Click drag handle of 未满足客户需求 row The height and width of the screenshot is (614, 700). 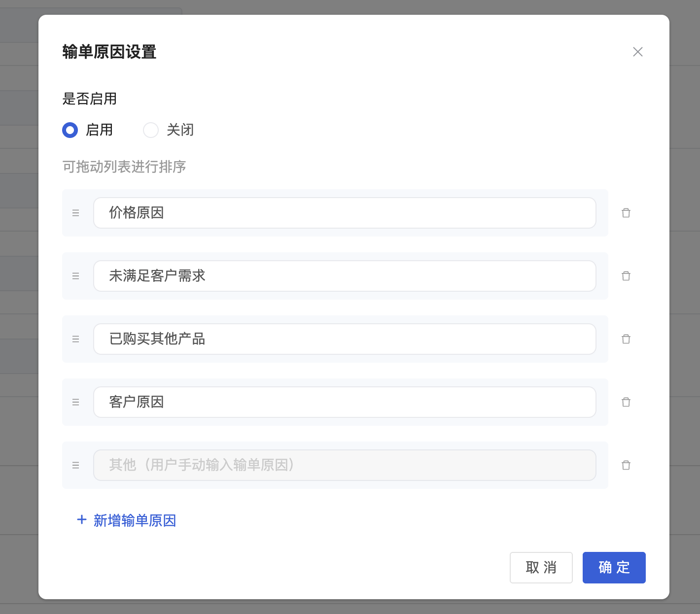[x=75, y=276]
